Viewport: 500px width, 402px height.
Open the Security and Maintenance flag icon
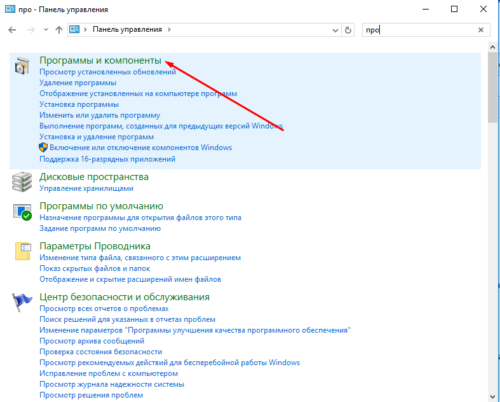click(x=22, y=302)
